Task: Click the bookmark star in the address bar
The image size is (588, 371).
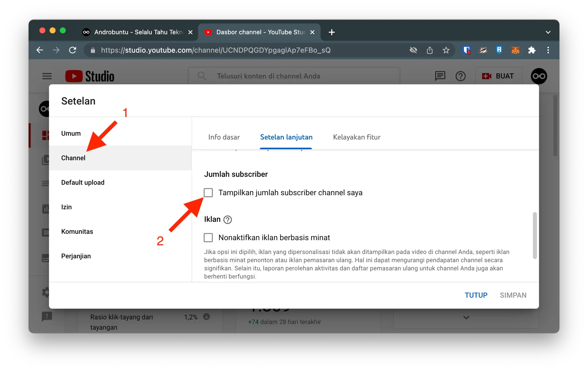Action: pos(446,50)
